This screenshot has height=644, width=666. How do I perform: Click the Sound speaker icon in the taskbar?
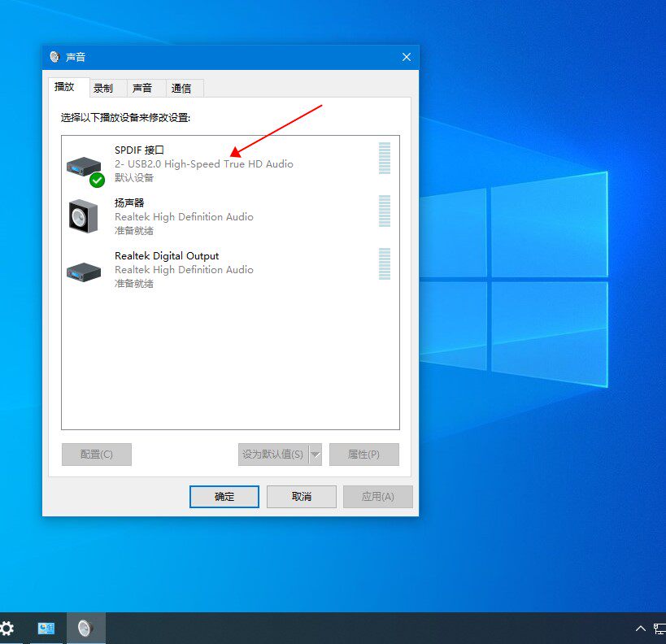click(85, 628)
